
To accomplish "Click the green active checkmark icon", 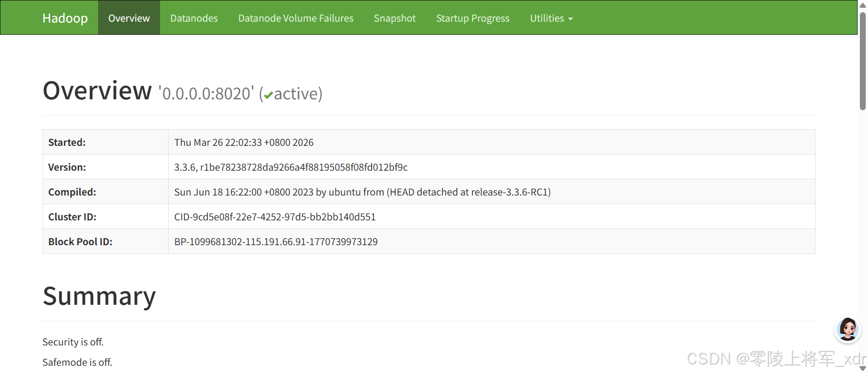I will point(269,95).
